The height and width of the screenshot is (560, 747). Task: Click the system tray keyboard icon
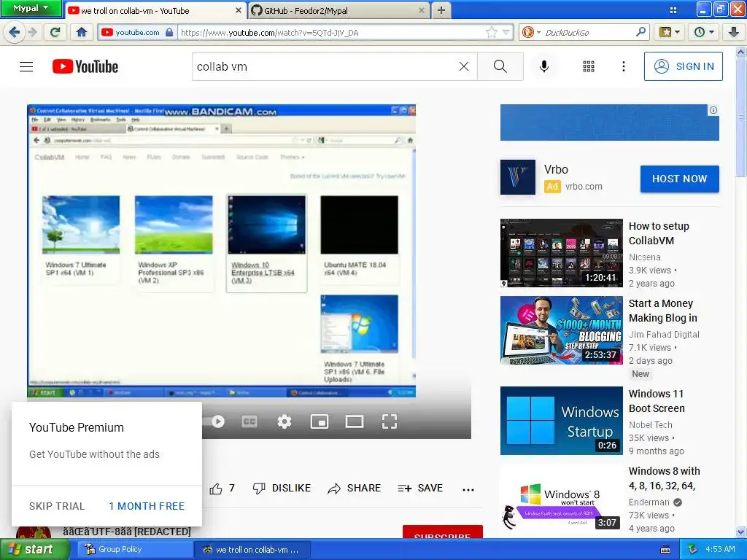[x=665, y=550]
